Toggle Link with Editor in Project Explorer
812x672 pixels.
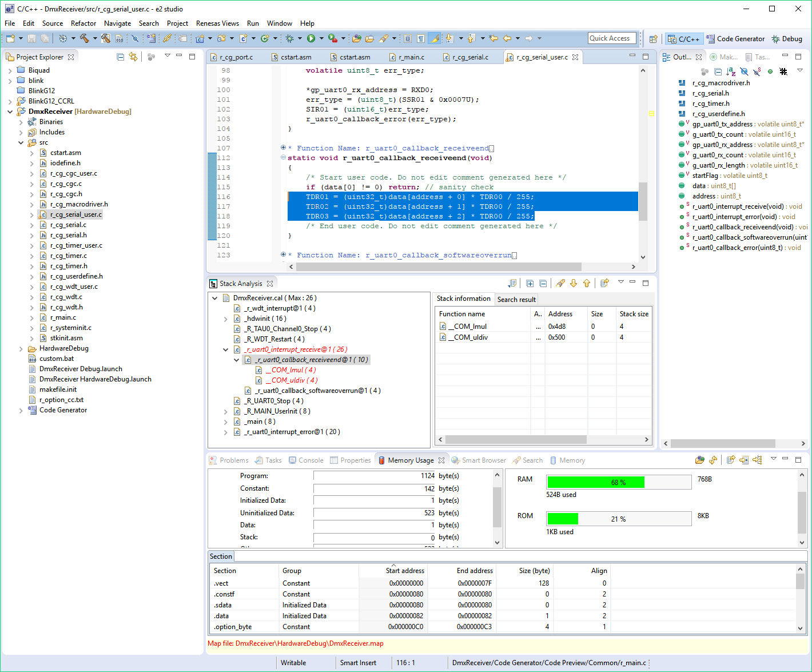point(133,57)
